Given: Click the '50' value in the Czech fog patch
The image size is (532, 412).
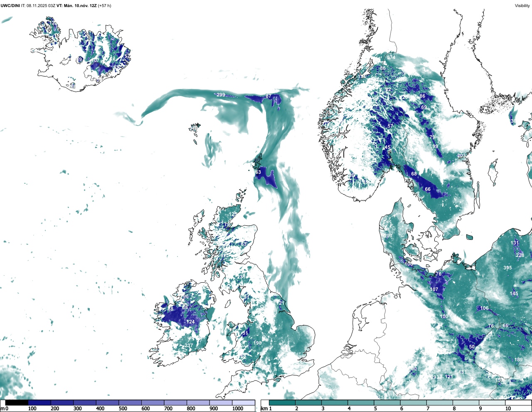Looking at the screenshot, I should [472, 347].
